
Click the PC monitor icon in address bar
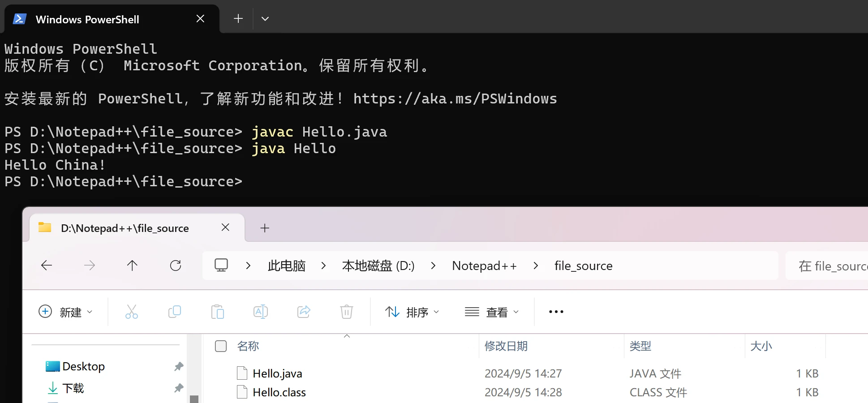[x=221, y=266]
